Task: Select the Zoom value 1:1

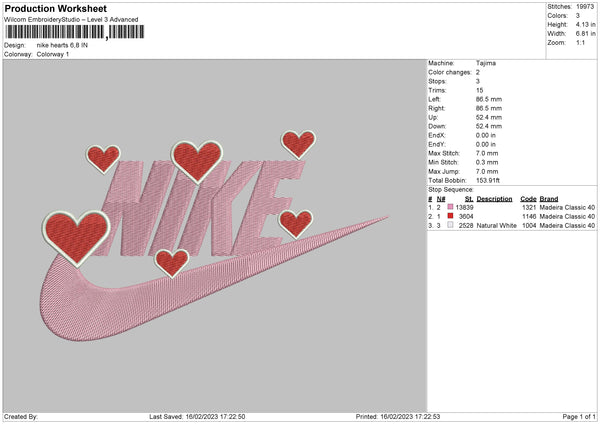Action: point(580,42)
